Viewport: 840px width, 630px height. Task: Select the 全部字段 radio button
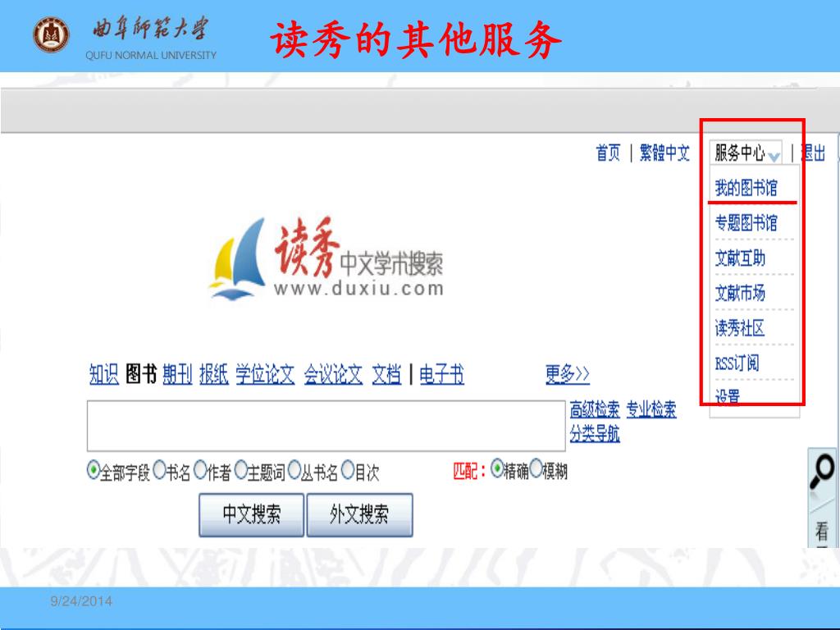[x=94, y=470]
